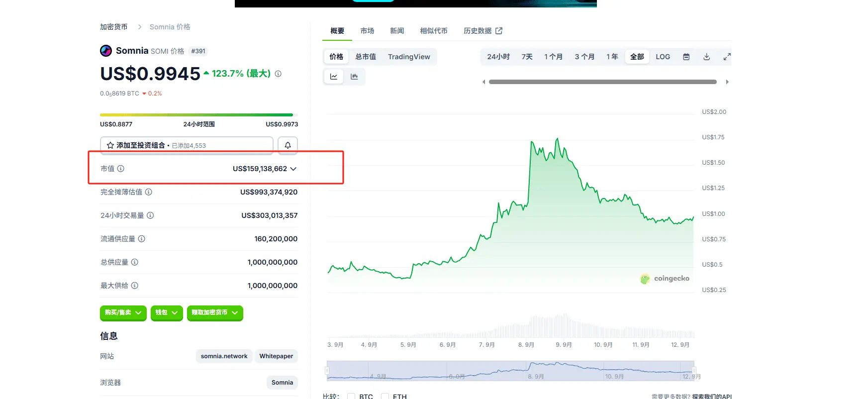Open info icon beside 24小时交易量
Viewport: 868px width, 399px height.
pyautogui.click(x=150, y=215)
